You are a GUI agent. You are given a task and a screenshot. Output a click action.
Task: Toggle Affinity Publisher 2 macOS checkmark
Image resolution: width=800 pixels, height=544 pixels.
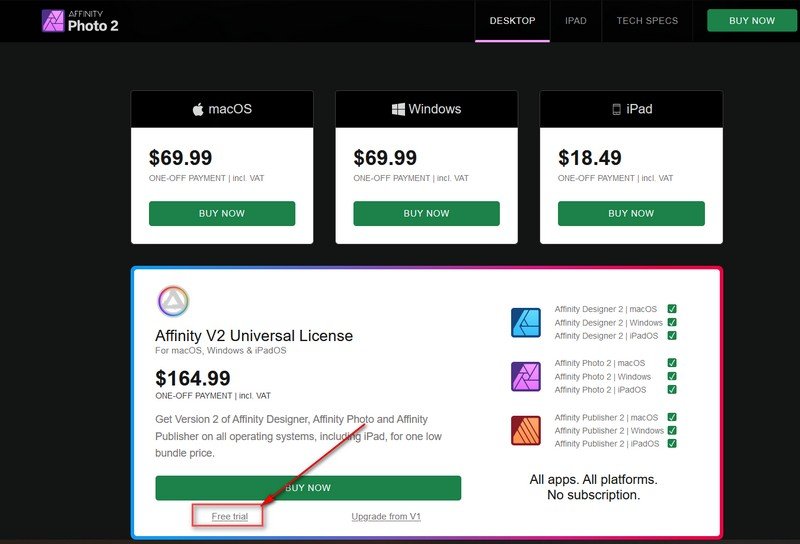pyautogui.click(x=672, y=417)
